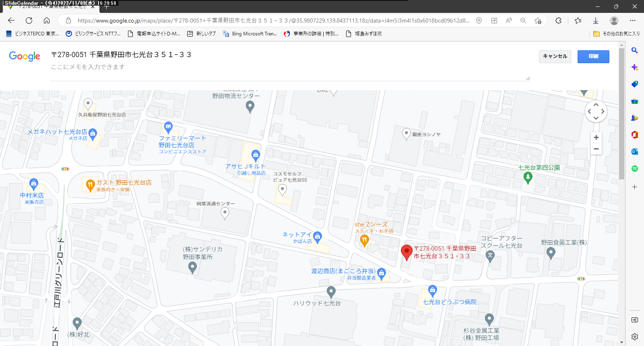The width and height of the screenshot is (644, 346).
Task: Reload the Google Maps page
Action: (x=29, y=21)
